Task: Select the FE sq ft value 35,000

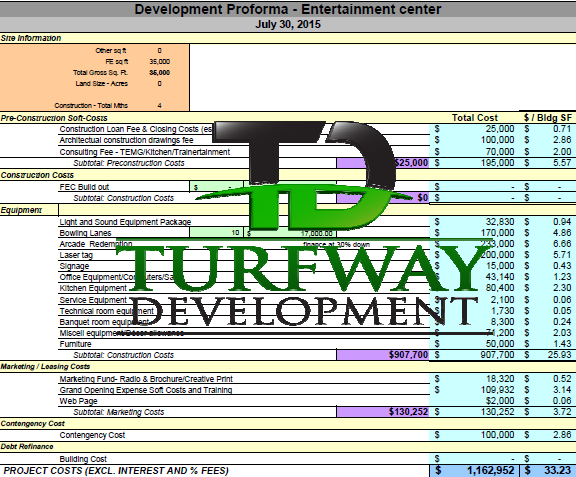Action: 159,62
